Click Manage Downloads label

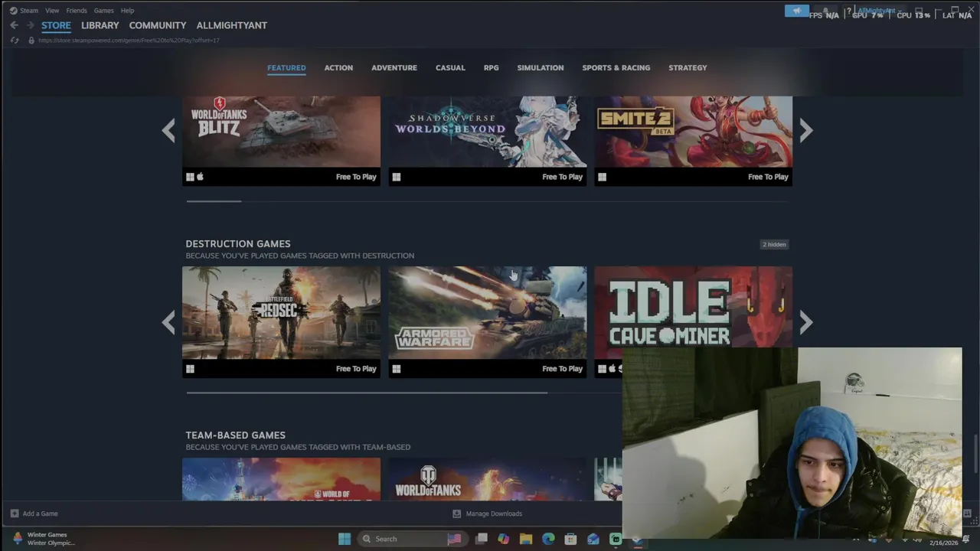click(494, 514)
